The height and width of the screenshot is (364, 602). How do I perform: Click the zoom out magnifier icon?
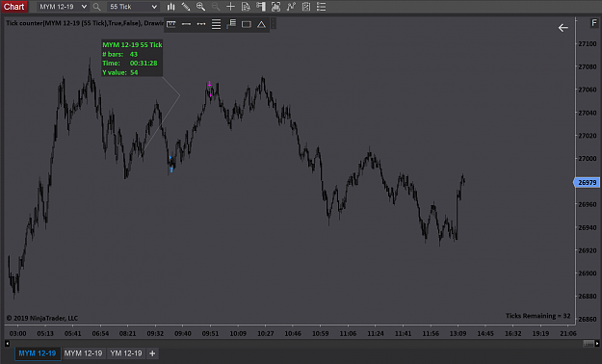tap(216, 7)
